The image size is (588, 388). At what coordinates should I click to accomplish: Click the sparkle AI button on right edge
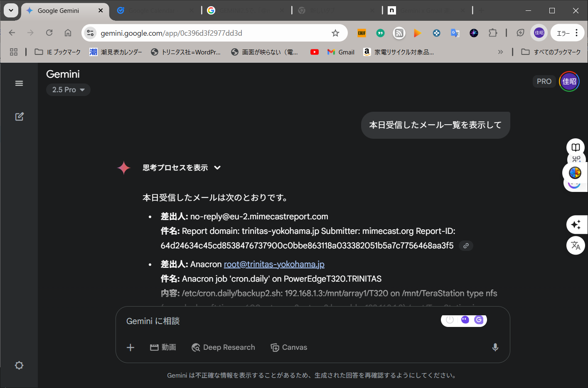pos(576,225)
